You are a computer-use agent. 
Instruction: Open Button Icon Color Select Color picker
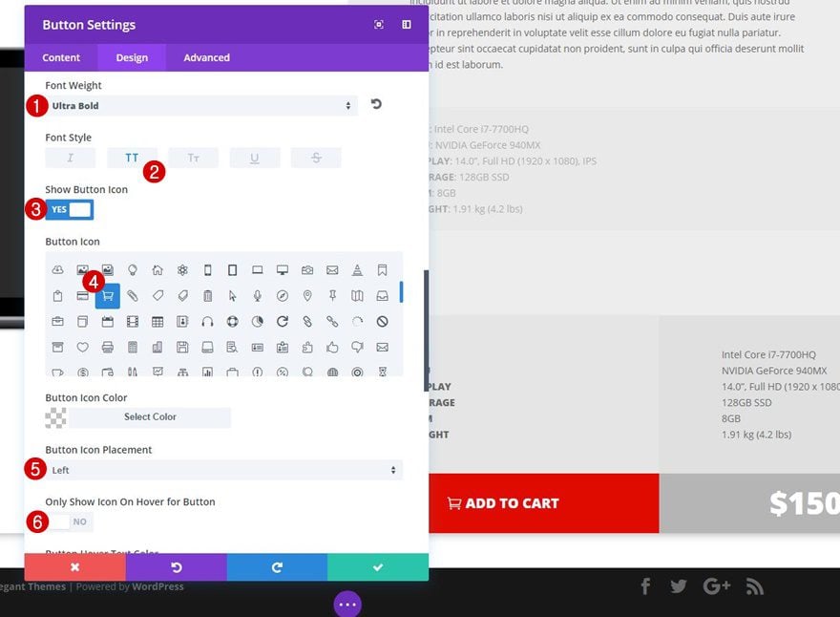(x=150, y=417)
